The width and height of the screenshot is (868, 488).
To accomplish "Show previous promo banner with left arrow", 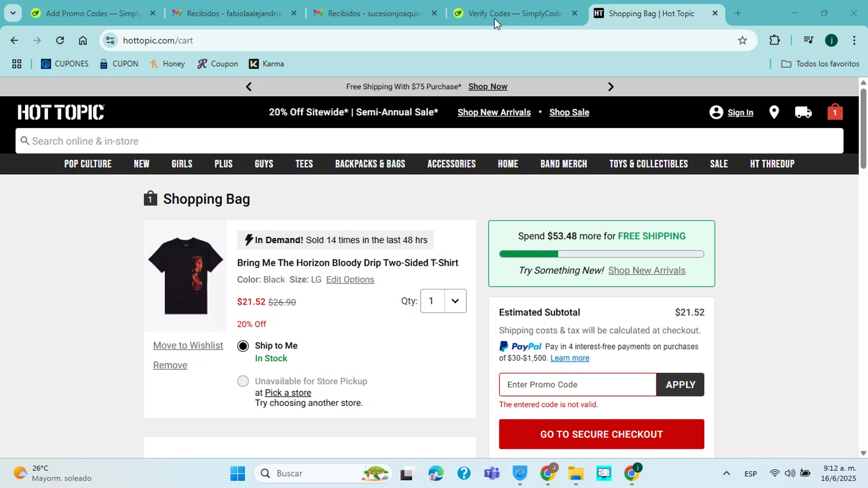I will pos(249,87).
